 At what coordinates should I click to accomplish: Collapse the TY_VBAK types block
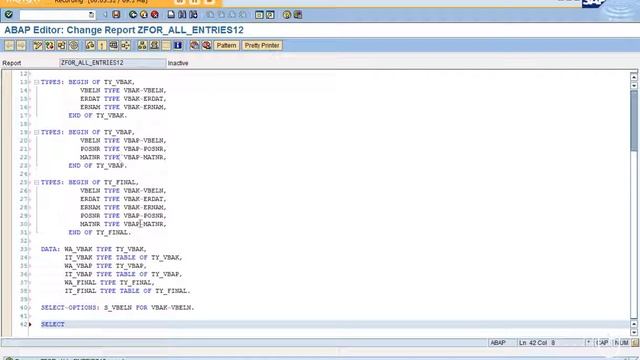coord(36,82)
